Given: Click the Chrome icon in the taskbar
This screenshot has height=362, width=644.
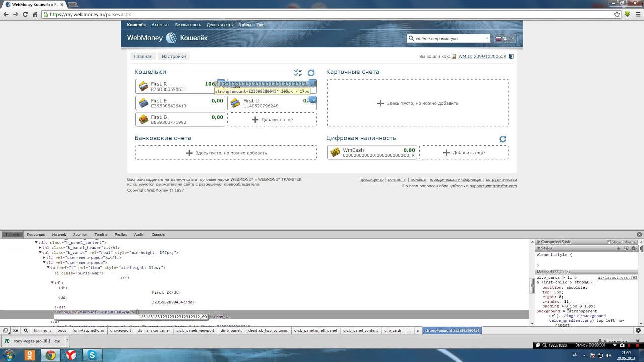Looking at the screenshot, I should [x=50, y=355].
